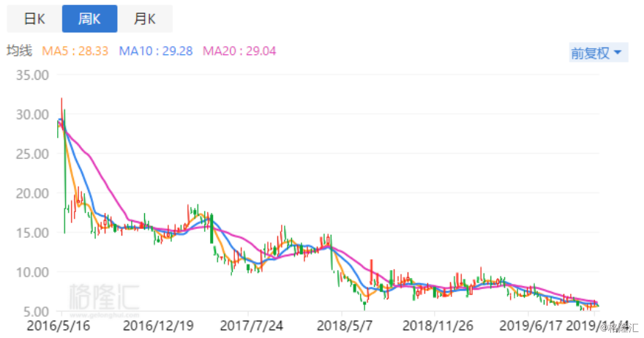Pick the 2018/5/7 date axis label
Screen dimensions: 644x338
(345, 326)
